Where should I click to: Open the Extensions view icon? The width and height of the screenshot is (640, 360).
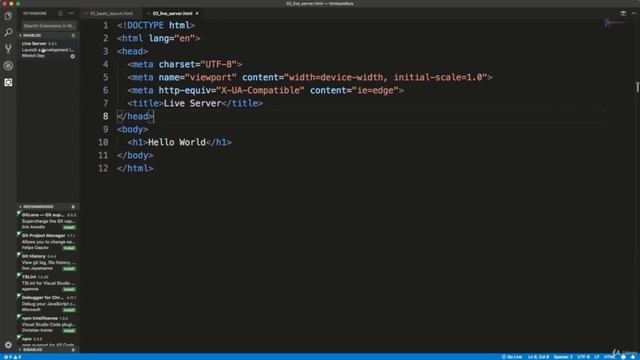[x=8, y=82]
